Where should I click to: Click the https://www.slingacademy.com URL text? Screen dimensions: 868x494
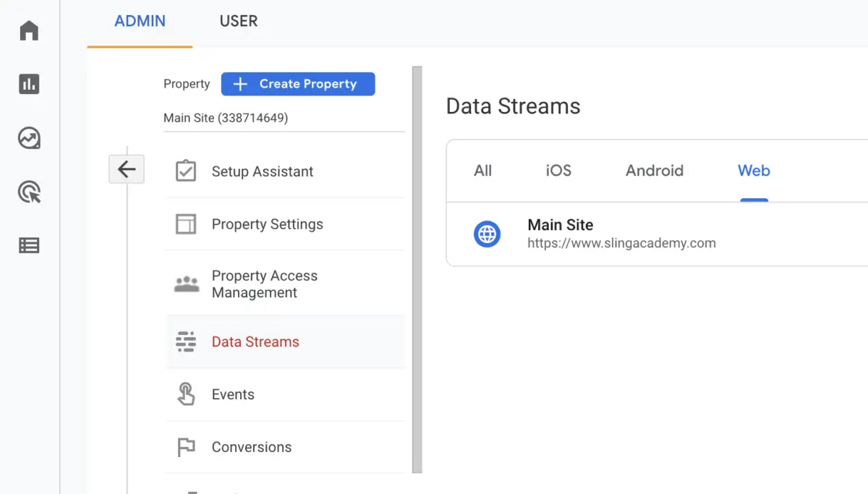point(621,243)
